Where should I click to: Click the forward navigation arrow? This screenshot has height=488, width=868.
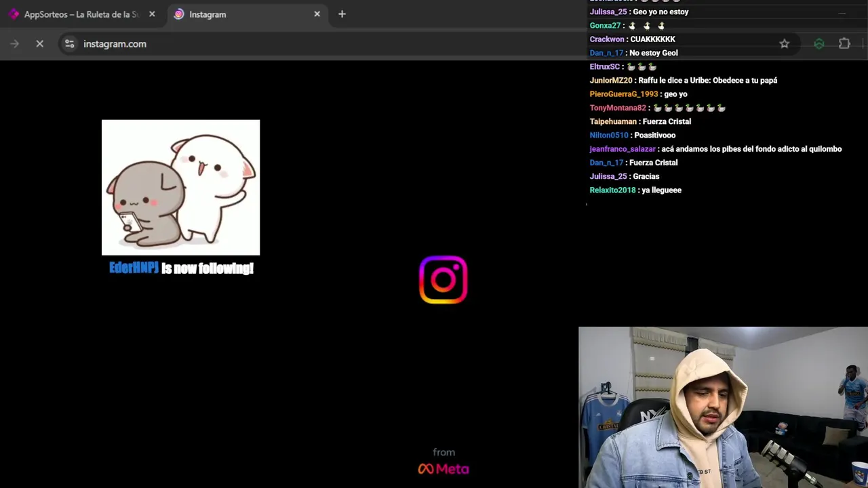coord(14,43)
